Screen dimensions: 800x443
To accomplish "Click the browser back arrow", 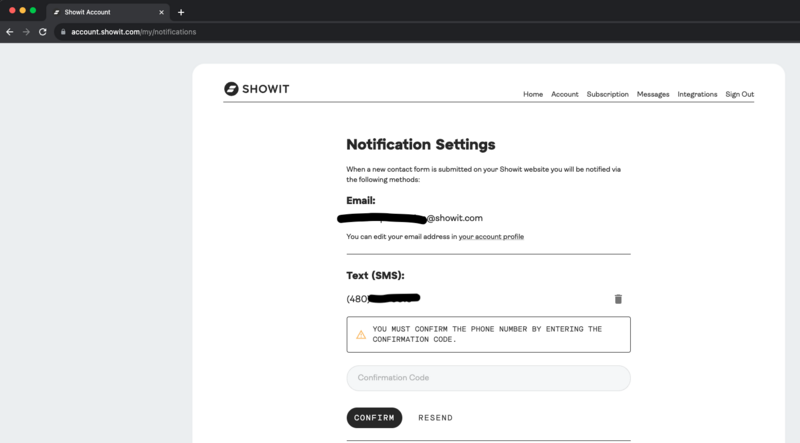I will tap(10, 32).
